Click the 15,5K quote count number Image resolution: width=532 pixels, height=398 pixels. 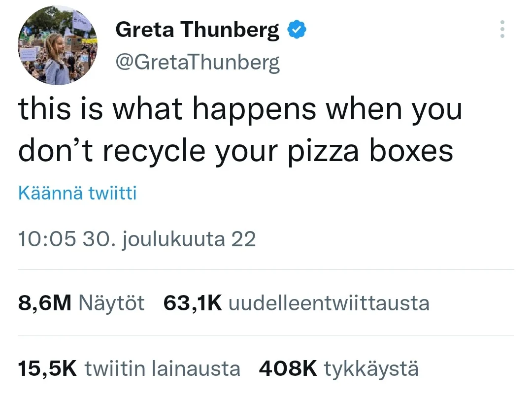pos(47,368)
